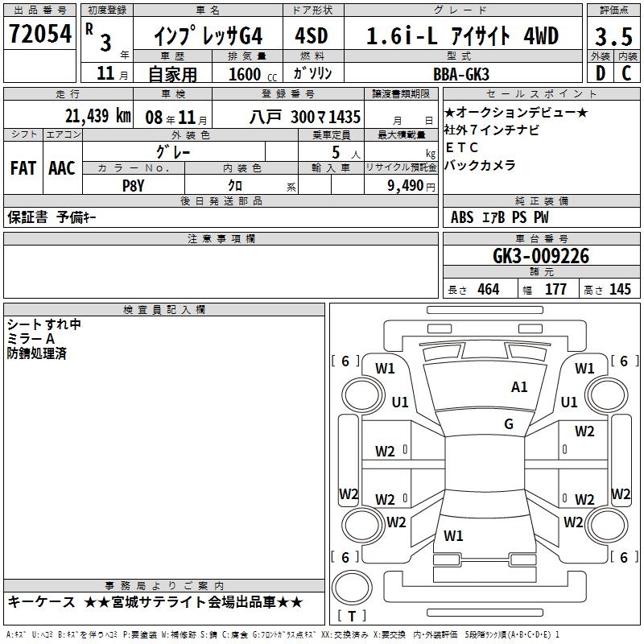Select the car name インプレッサG4
The width and height of the screenshot is (644, 644).
coord(208,35)
